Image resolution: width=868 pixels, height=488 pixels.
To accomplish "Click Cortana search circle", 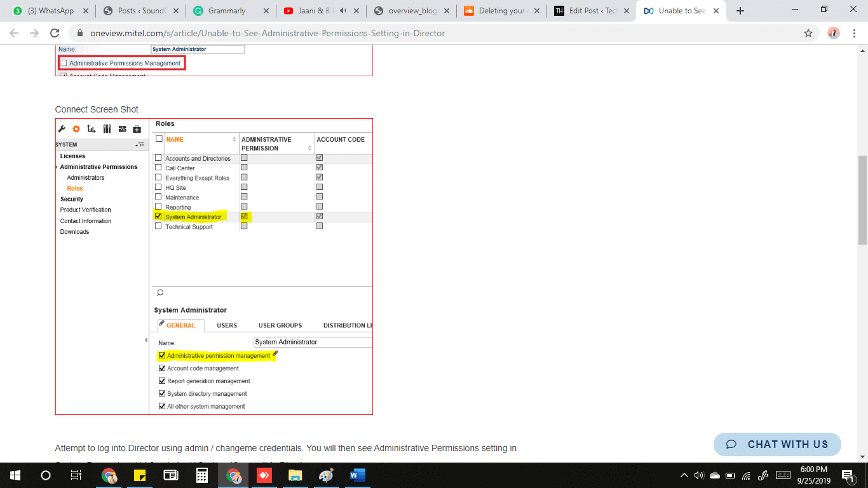I will (46, 475).
